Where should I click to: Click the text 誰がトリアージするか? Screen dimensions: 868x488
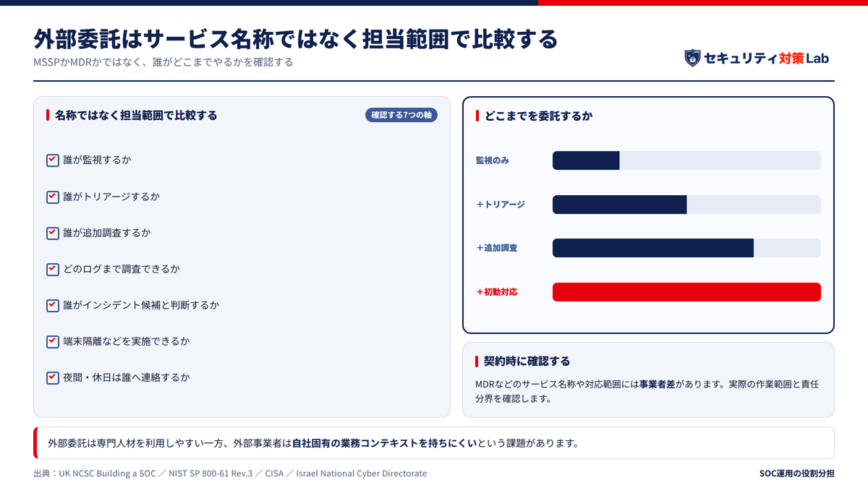tap(111, 197)
